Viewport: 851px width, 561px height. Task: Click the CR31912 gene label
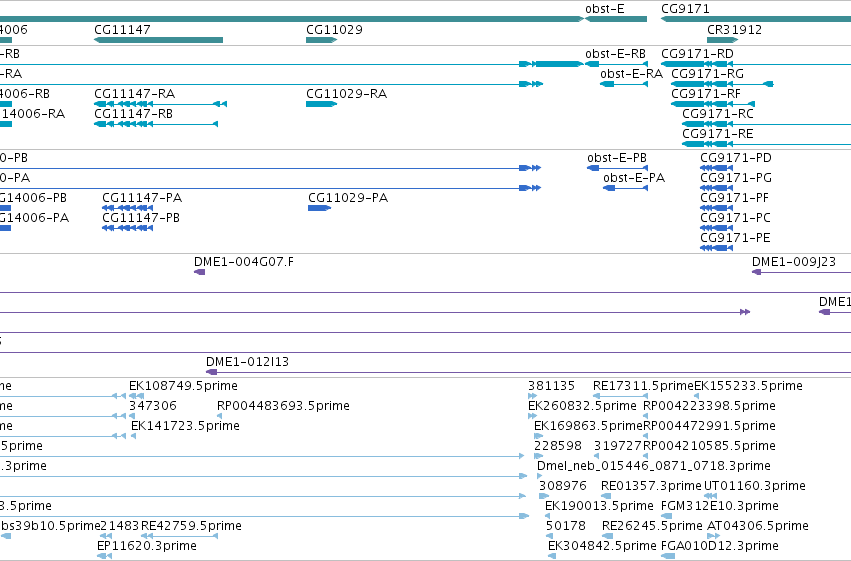point(734,29)
